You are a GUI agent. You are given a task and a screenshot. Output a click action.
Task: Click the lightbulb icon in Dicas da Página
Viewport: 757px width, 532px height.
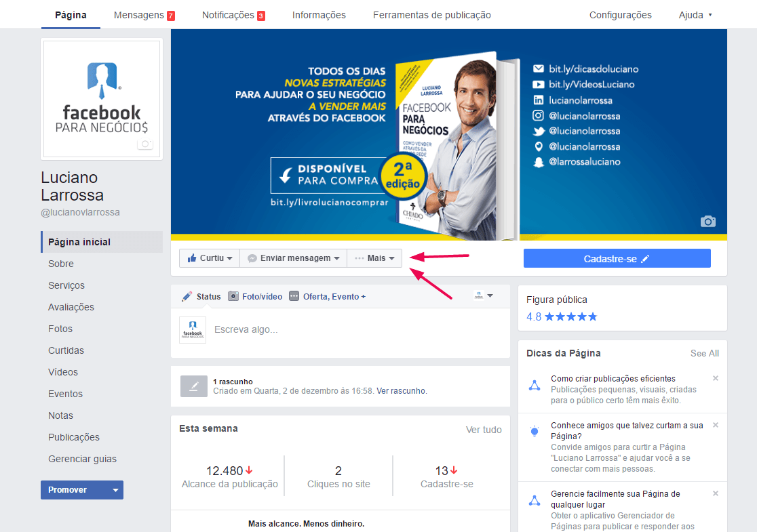coord(535,431)
